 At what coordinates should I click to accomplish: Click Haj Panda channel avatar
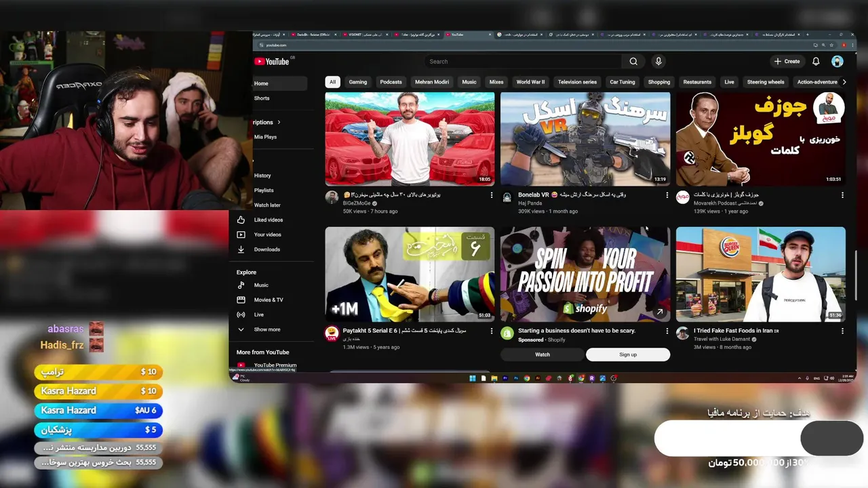(x=507, y=197)
